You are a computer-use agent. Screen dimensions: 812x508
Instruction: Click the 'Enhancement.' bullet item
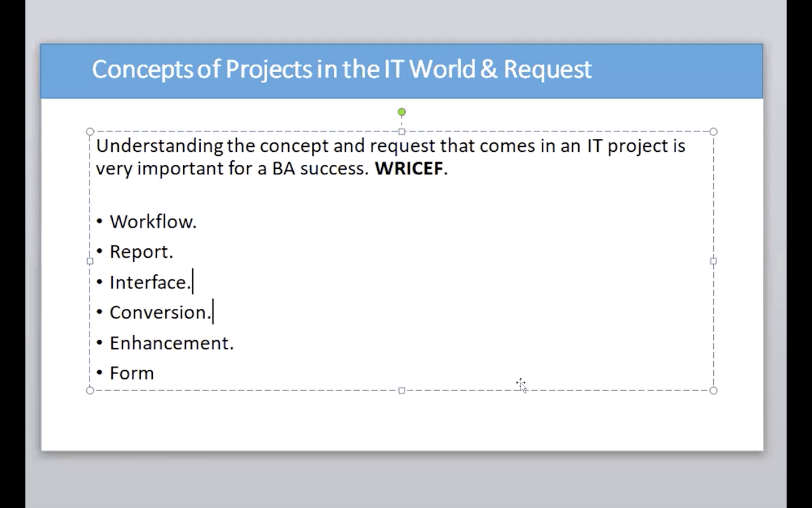pyautogui.click(x=171, y=343)
